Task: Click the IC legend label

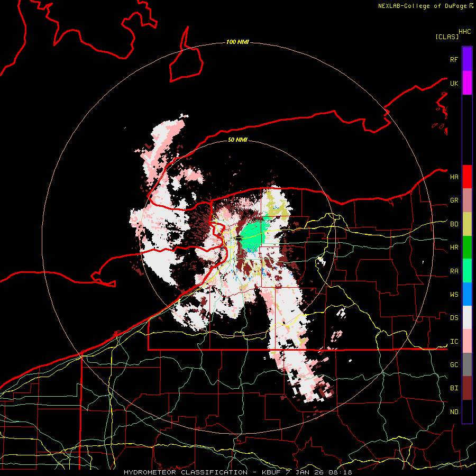Action: (x=454, y=342)
